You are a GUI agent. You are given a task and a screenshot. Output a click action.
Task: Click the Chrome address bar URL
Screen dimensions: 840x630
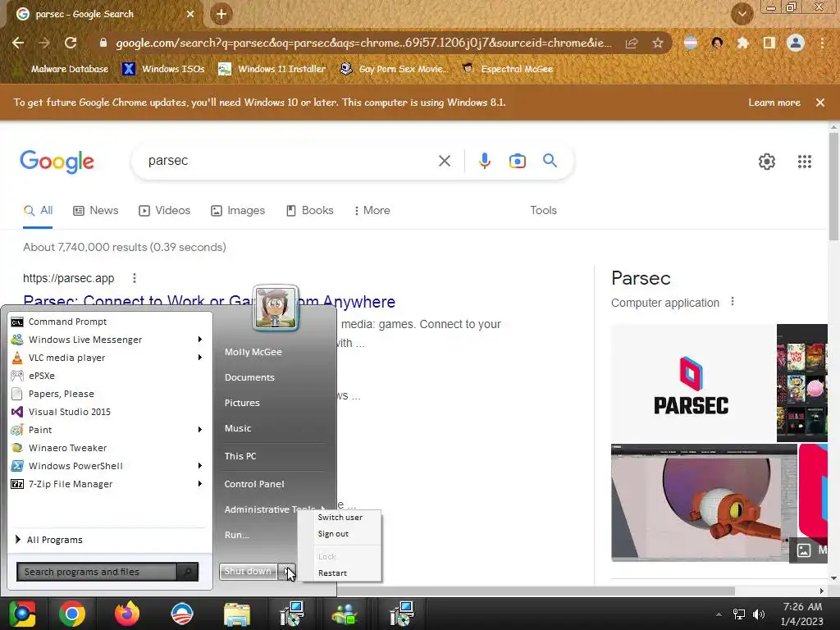coord(363,43)
